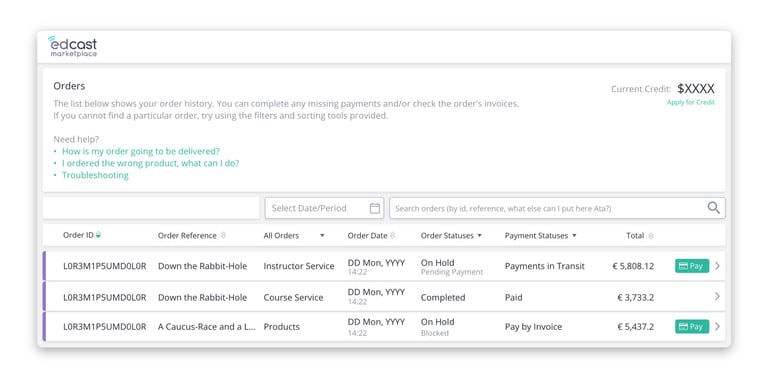
Task: Click the edcast marketplace logo
Action: click(x=72, y=47)
